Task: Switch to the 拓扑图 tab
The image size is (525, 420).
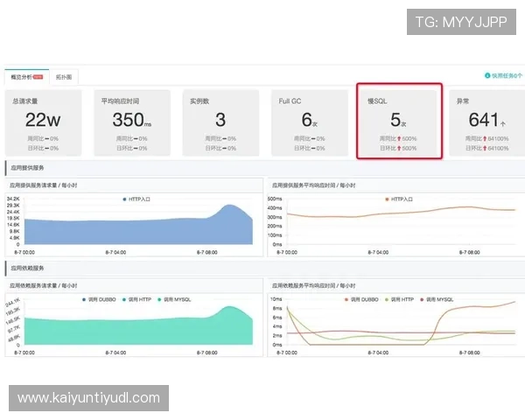Action: coord(64,77)
